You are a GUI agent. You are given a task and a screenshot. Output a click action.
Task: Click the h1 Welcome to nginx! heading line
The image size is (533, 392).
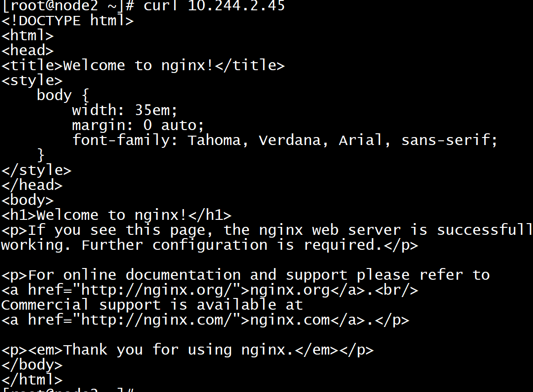click(x=116, y=215)
